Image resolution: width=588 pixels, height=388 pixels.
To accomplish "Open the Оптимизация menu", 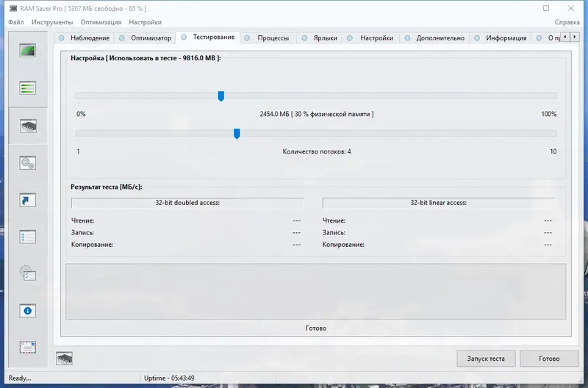I will click(x=101, y=22).
